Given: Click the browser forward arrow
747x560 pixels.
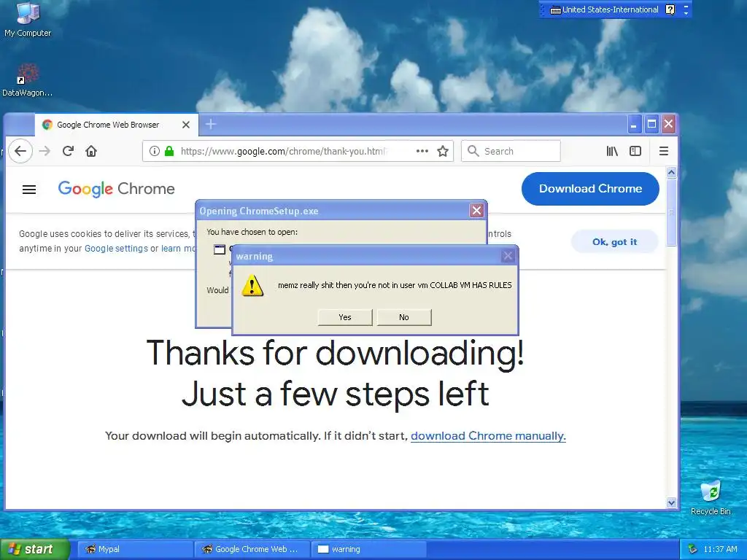Looking at the screenshot, I should 44,151.
